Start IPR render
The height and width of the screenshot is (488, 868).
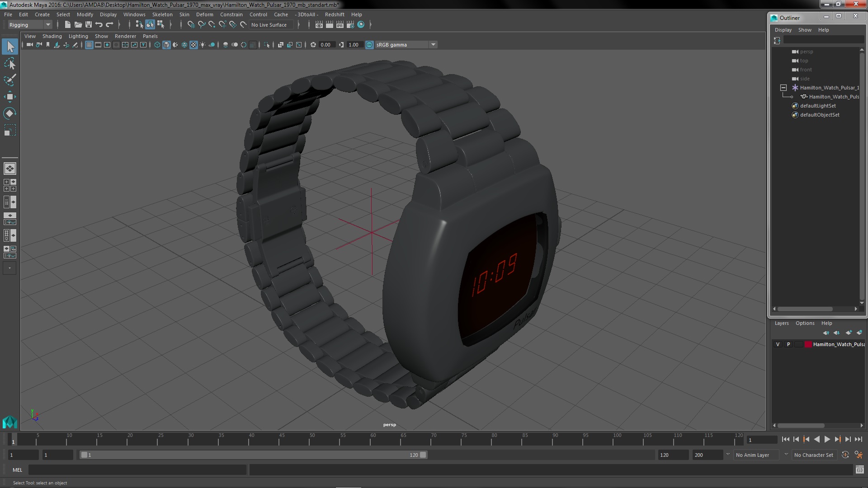pos(340,25)
